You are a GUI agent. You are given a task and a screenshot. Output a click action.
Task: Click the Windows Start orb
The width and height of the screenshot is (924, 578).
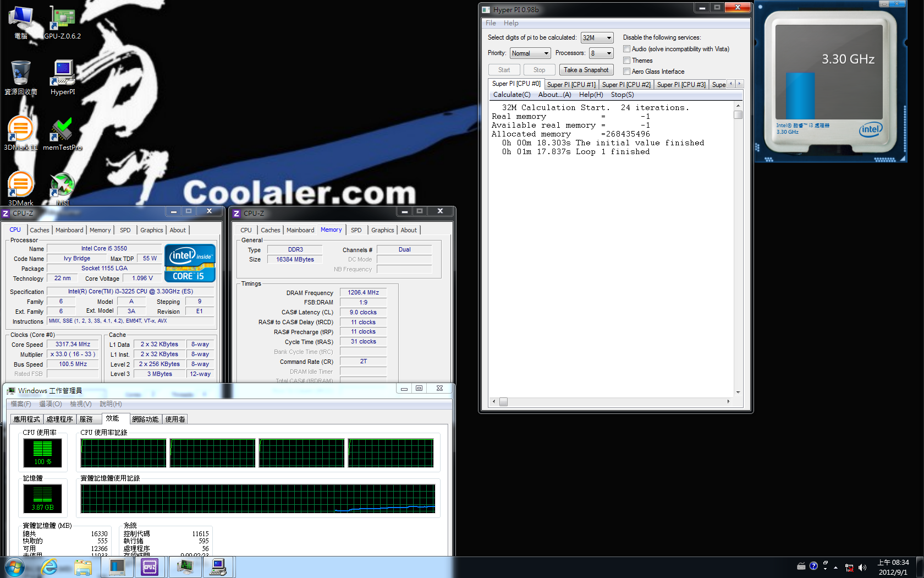(x=14, y=567)
